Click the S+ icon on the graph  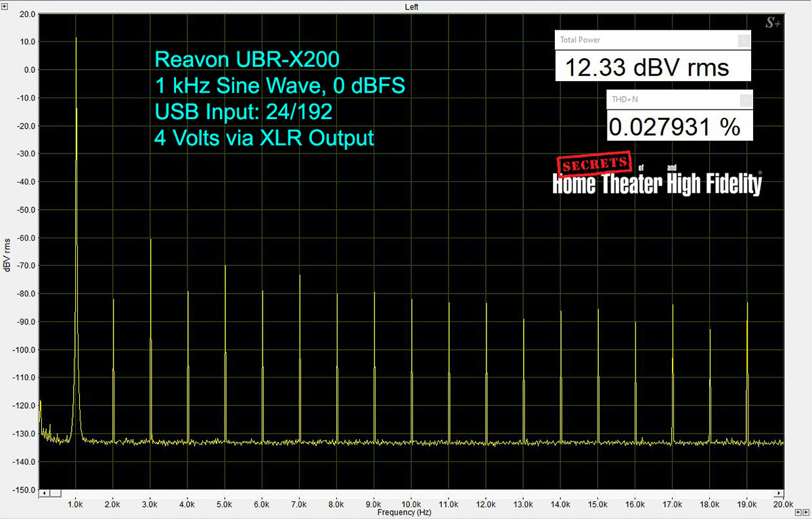773,23
